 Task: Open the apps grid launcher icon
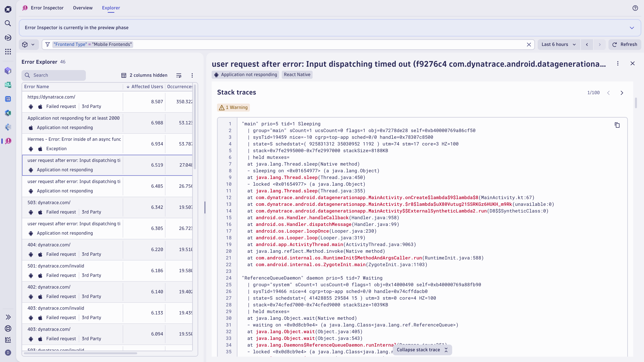click(8, 52)
